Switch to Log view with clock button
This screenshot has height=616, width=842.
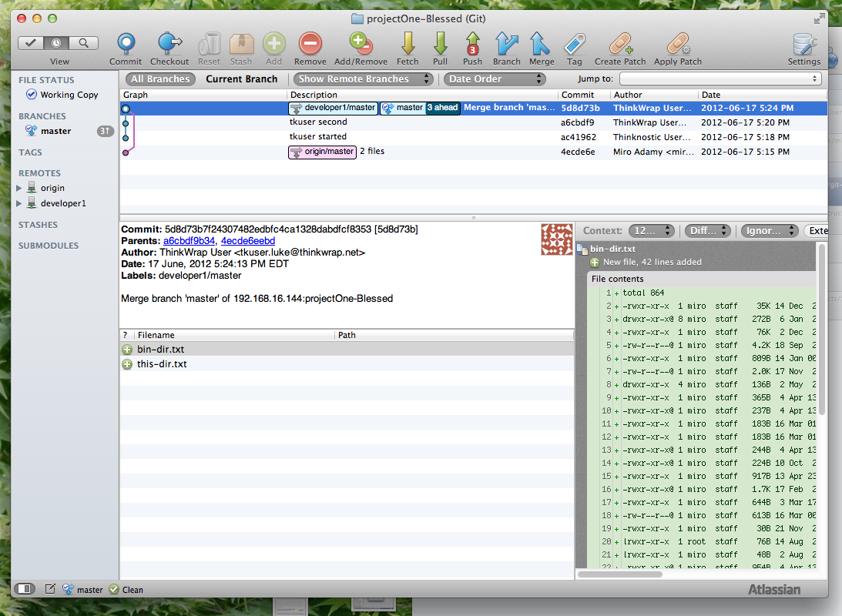pyautogui.click(x=57, y=43)
